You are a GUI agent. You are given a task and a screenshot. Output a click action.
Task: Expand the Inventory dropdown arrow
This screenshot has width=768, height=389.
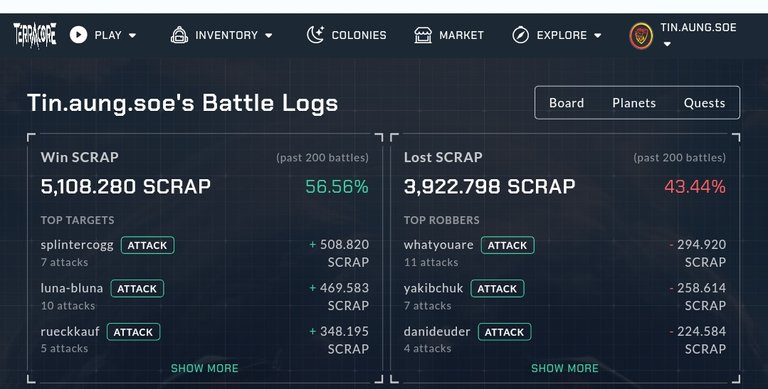click(268, 36)
